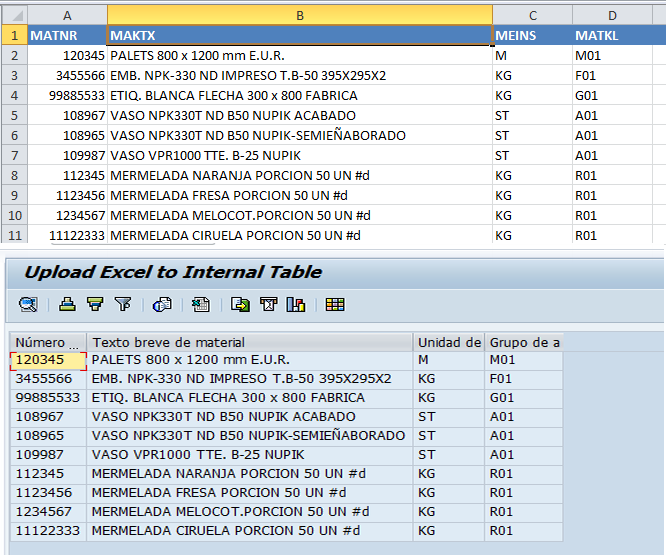Sort descending using the ALV toolbar icon
Image resolution: width=666 pixels, height=559 pixels.
95,305
